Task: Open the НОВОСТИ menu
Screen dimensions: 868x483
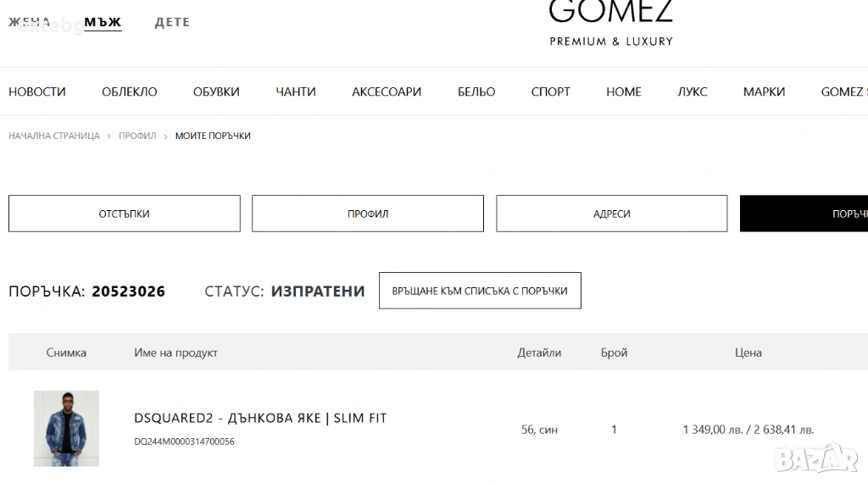Action: (x=37, y=92)
